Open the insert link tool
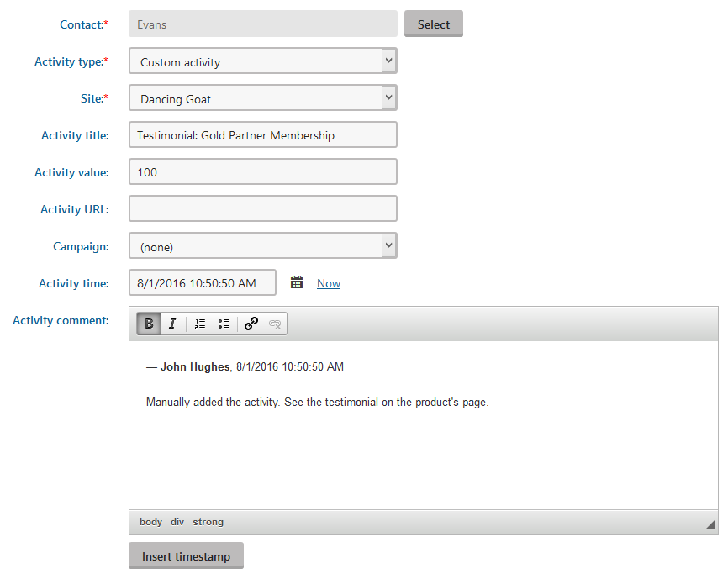This screenshot has height=579, width=728. point(251,324)
